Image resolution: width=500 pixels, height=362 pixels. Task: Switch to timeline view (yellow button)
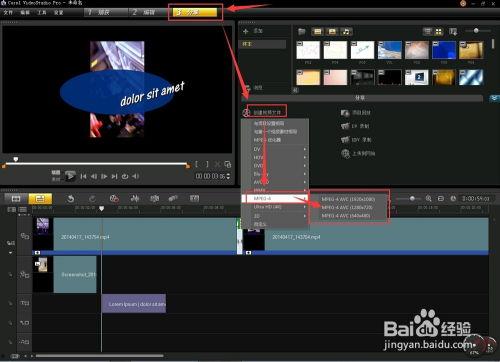40,199
